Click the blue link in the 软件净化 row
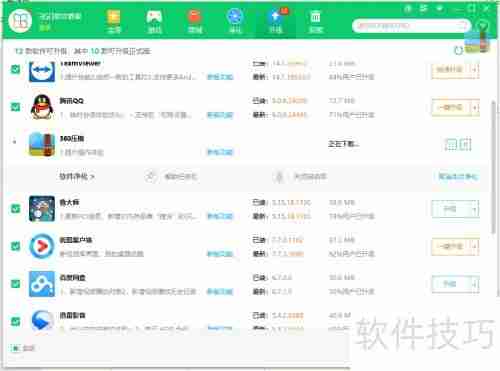Viewport: 500px width, 371px height. coord(458,176)
